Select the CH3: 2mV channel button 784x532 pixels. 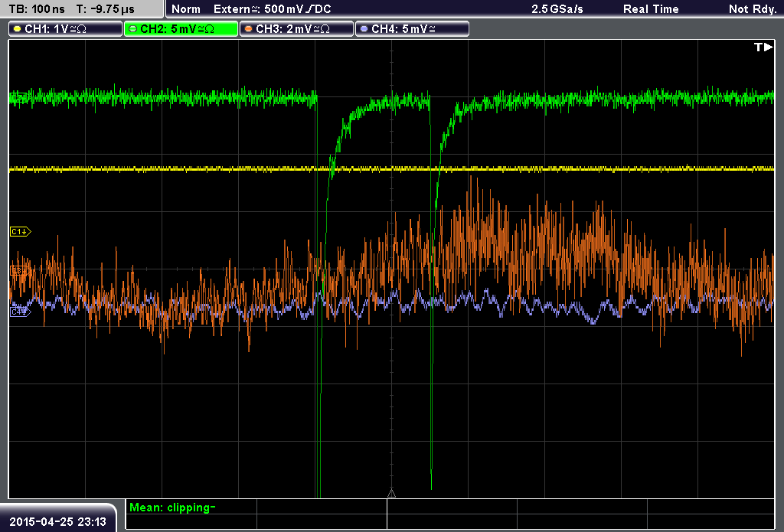296,29
